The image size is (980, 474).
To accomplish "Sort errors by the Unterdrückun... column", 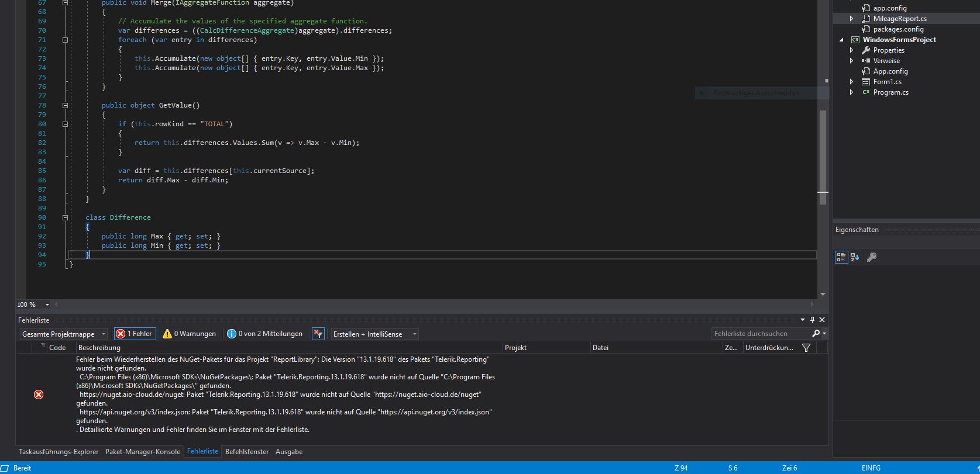I will tap(769, 348).
